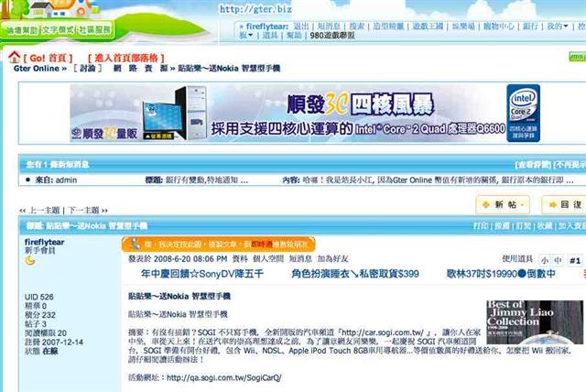Click the Intel Core 2 logo badge
586x392 pixels.
523,114
